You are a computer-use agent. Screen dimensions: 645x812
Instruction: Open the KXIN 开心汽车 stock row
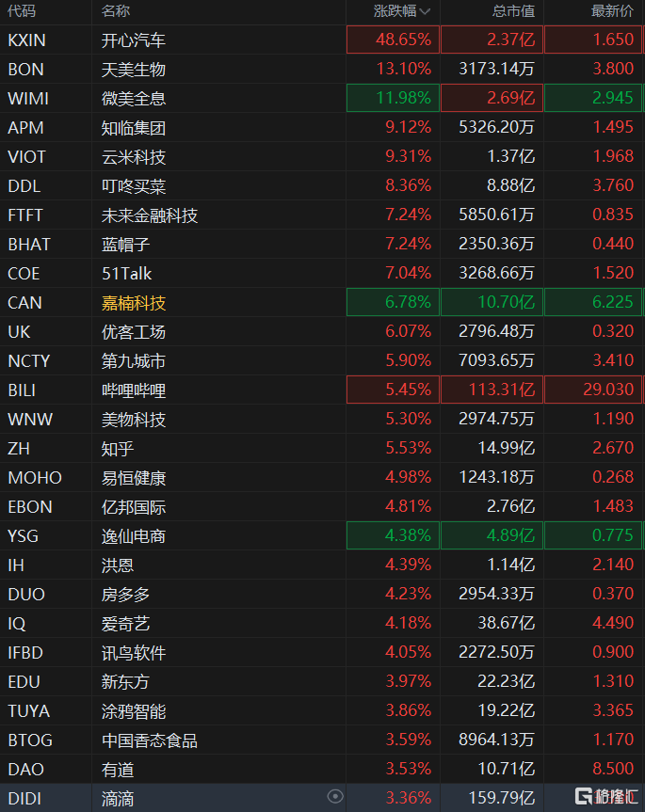pyautogui.click(x=134, y=40)
